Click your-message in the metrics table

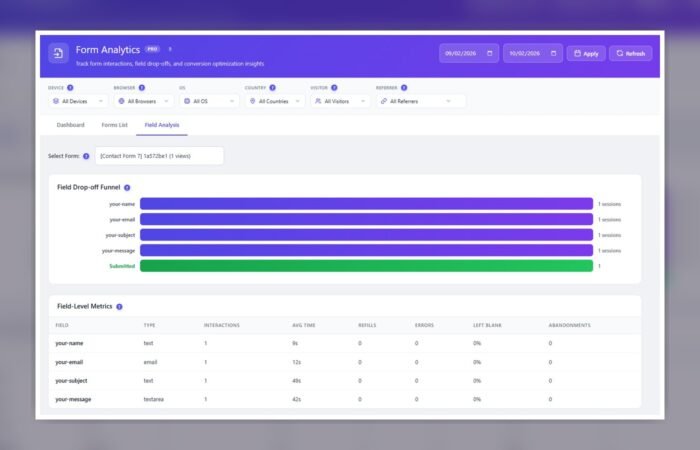pos(73,400)
